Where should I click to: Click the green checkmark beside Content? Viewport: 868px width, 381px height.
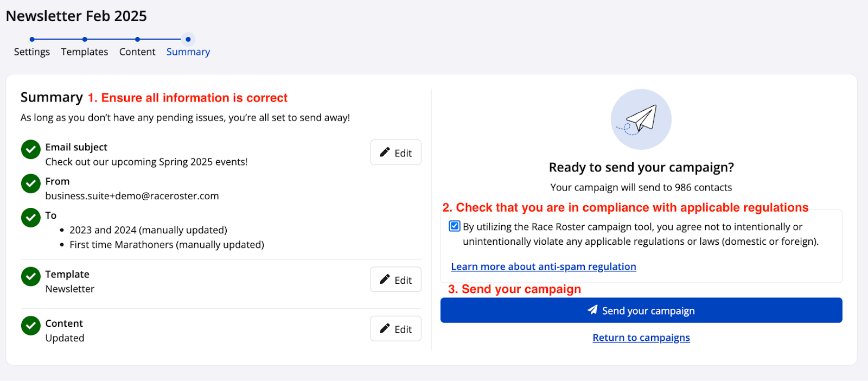click(31, 326)
